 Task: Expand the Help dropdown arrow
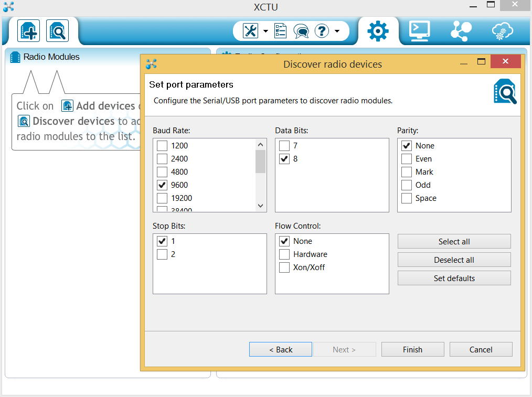pos(337,31)
